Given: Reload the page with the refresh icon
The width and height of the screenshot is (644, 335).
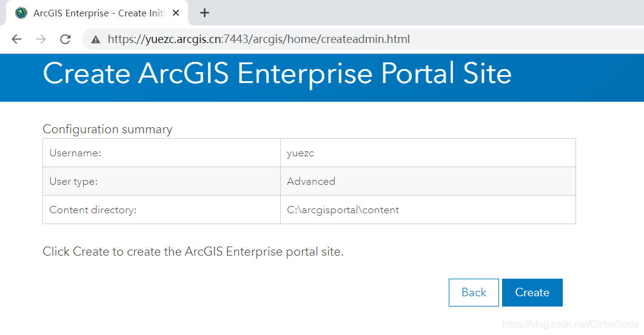Looking at the screenshot, I should coord(65,39).
